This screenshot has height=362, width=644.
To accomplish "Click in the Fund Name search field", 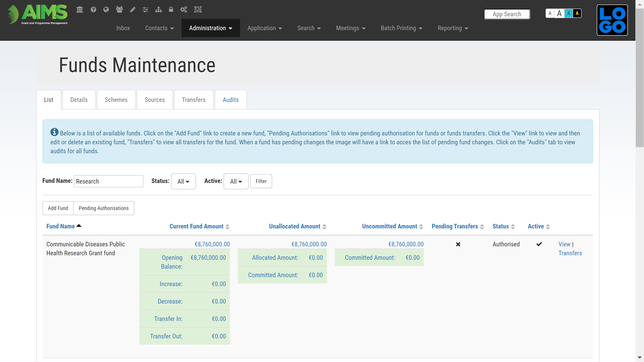I will click(x=108, y=181).
